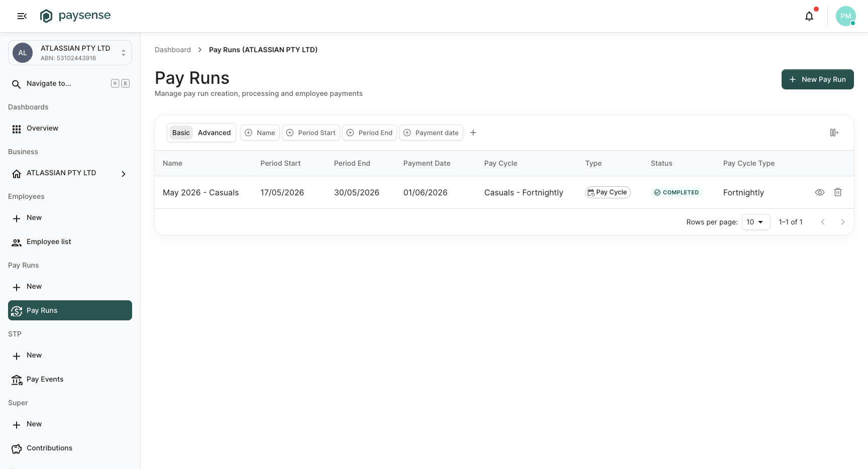Click the Overview grid icon
This screenshot has width=868, height=469.
pyautogui.click(x=17, y=129)
